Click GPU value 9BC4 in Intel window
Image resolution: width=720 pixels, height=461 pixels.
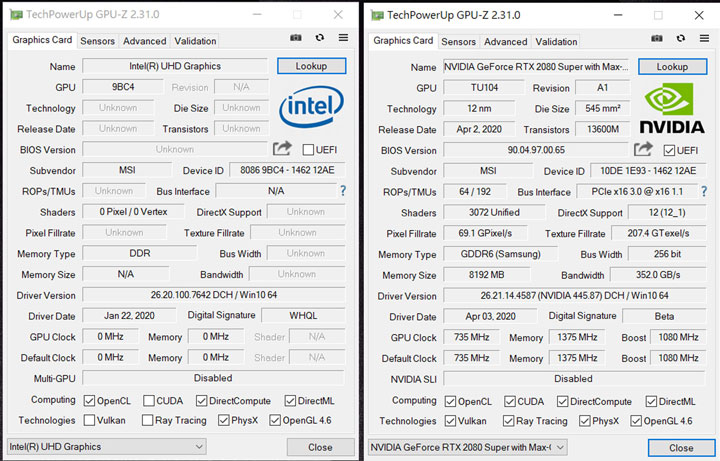click(x=123, y=87)
